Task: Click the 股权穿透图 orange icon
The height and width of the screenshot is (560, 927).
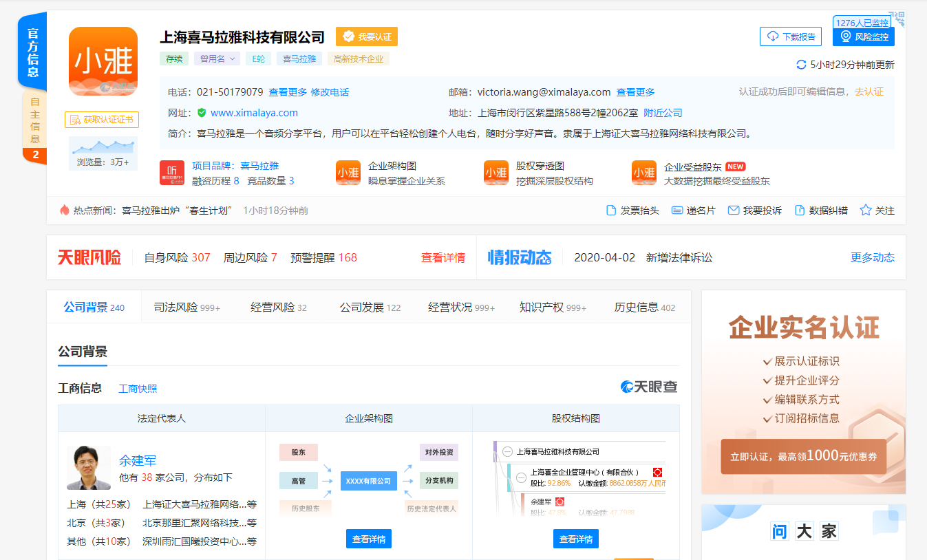Action: point(496,173)
